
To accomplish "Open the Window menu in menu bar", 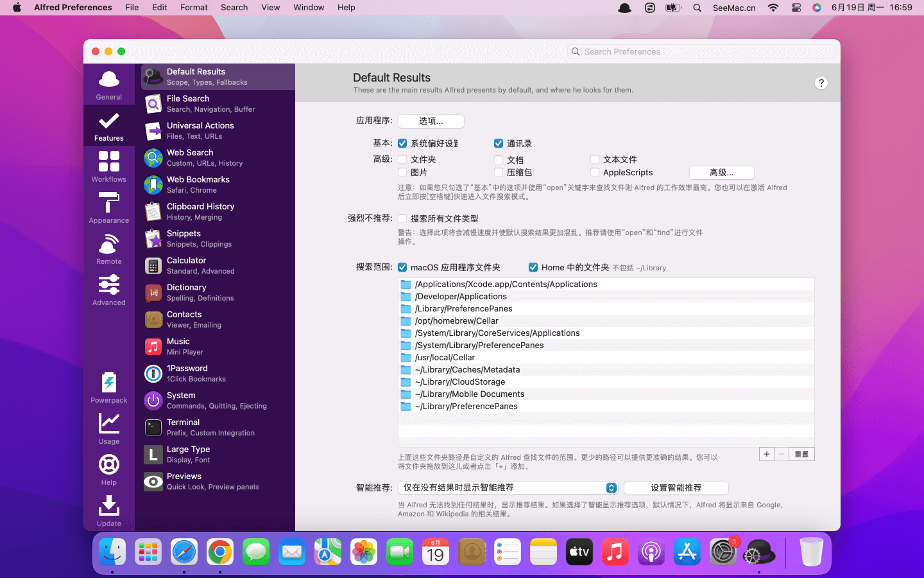I will click(x=309, y=8).
